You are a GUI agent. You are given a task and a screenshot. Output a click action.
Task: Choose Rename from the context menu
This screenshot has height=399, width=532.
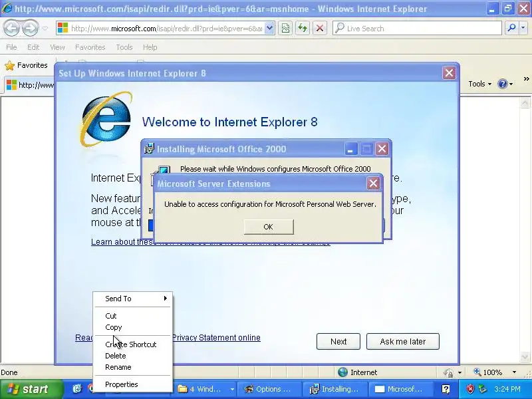(132, 367)
